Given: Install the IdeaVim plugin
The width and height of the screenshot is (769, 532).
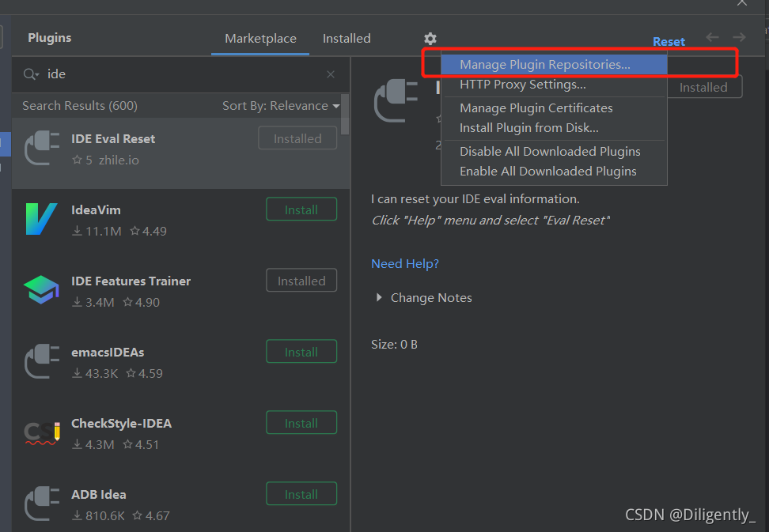Looking at the screenshot, I should pyautogui.click(x=301, y=209).
